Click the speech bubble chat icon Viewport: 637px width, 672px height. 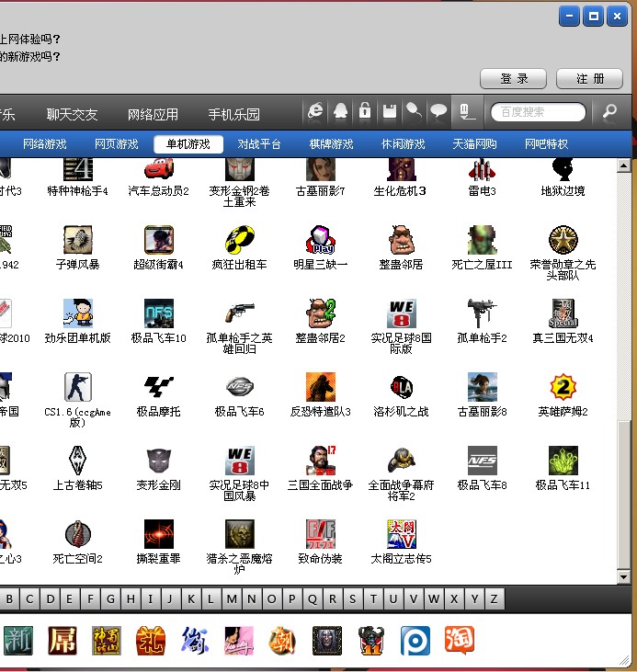(439, 112)
